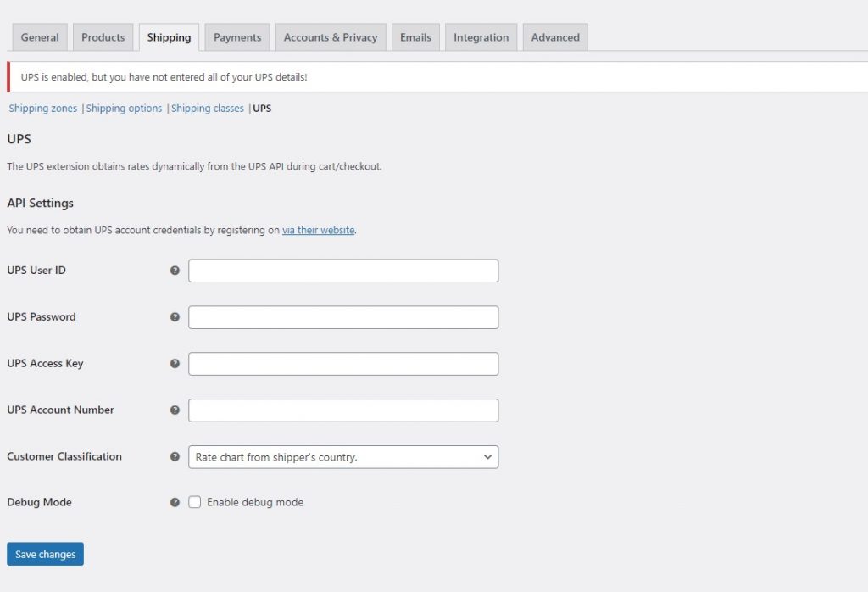
Task: Open the Accounts & Privacy tab
Action: pos(331,37)
